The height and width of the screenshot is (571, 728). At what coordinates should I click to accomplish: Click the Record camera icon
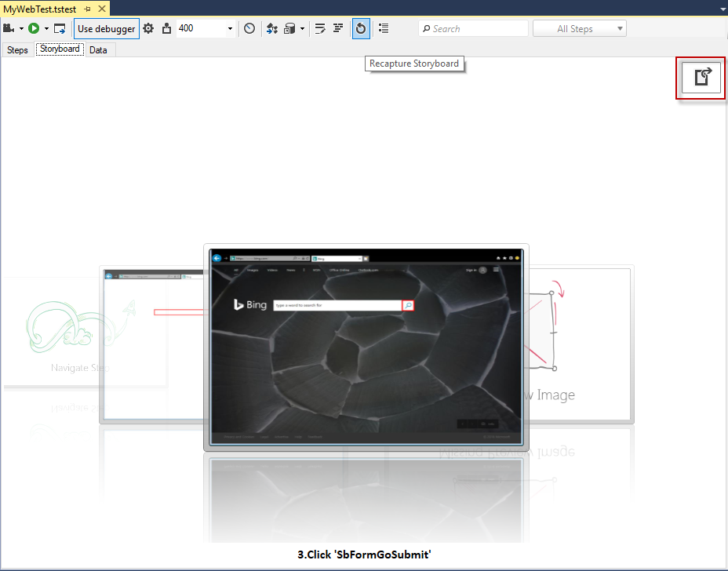coord(9,29)
